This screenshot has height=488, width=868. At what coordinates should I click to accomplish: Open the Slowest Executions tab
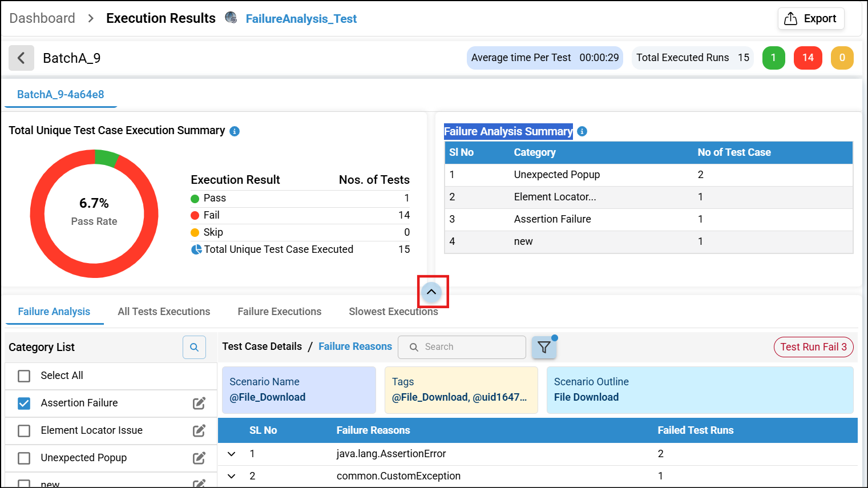click(x=393, y=312)
